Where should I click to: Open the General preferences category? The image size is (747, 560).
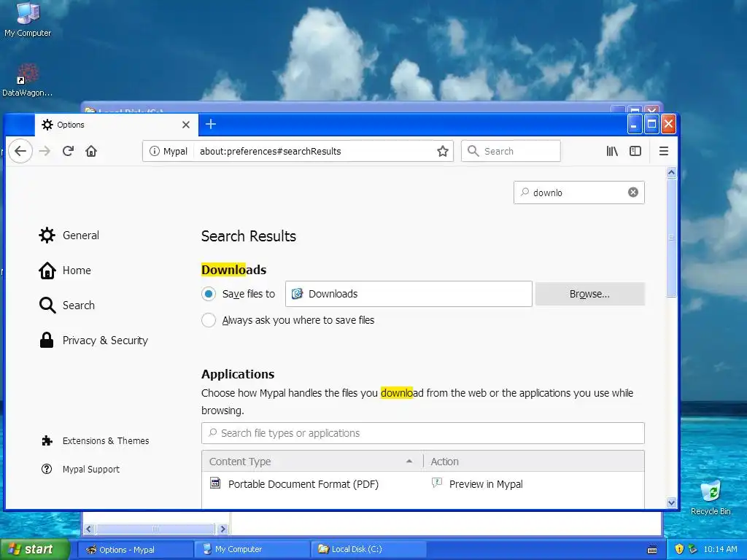point(69,236)
